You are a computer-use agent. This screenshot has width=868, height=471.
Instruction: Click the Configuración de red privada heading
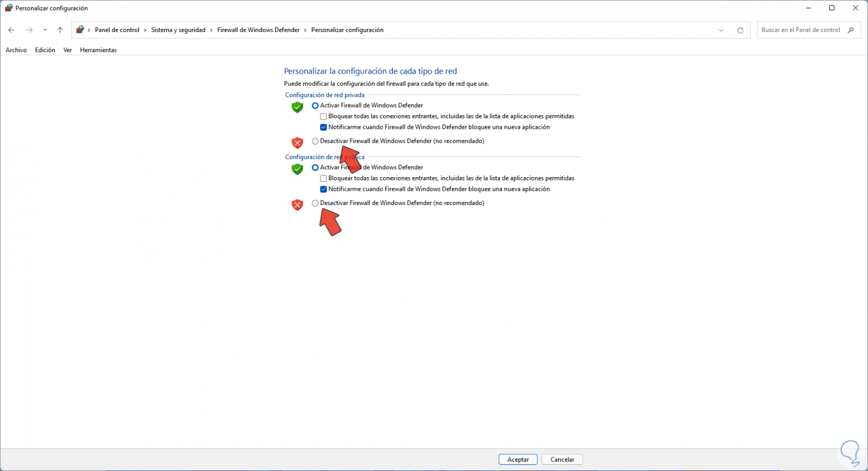point(325,95)
